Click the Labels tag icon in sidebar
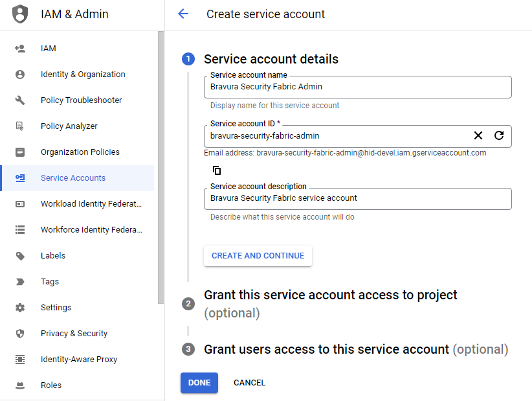The width and height of the screenshot is (532, 401). tap(20, 256)
